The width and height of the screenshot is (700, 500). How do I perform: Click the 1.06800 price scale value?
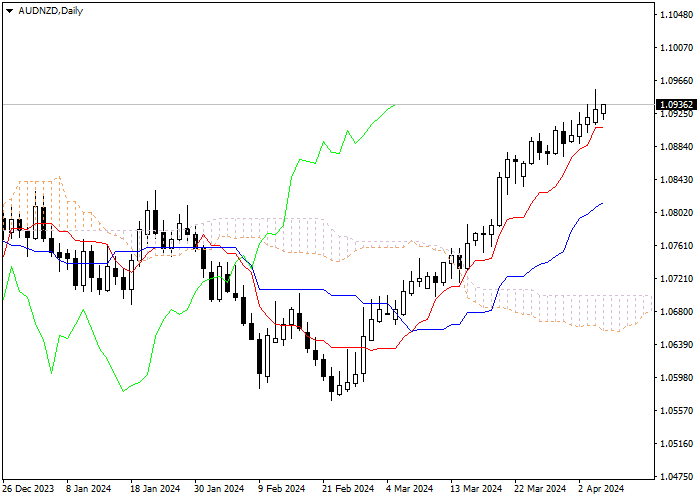pyautogui.click(x=676, y=312)
